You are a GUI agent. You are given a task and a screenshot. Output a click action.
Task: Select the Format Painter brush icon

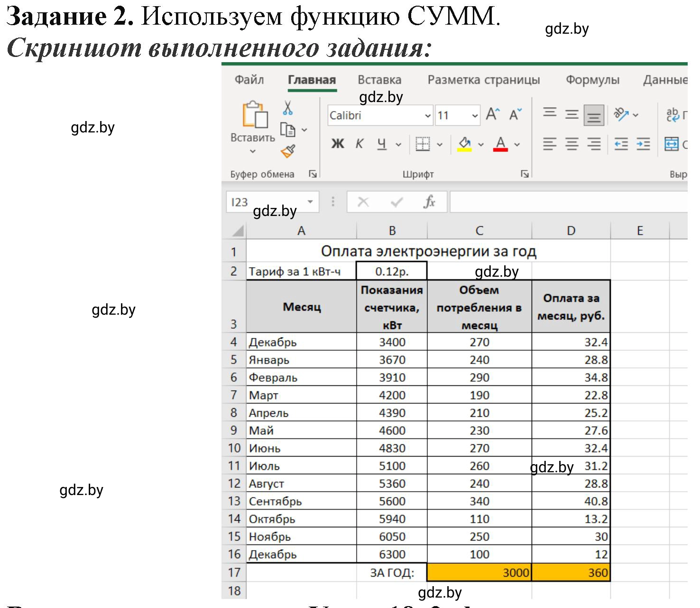pyautogui.click(x=288, y=151)
